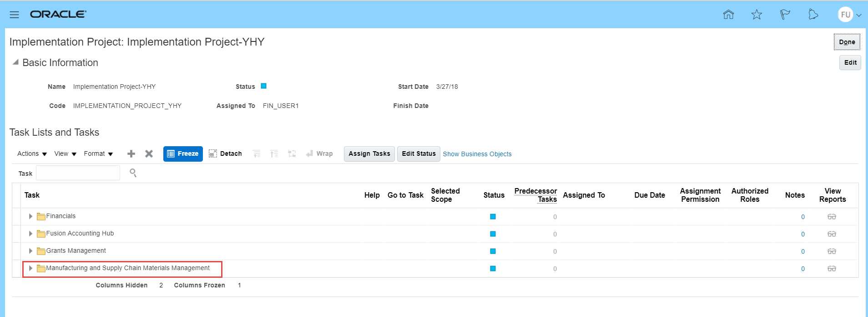Click the add plus icon
This screenshot has height=317, width=868.
coord(131,153)
